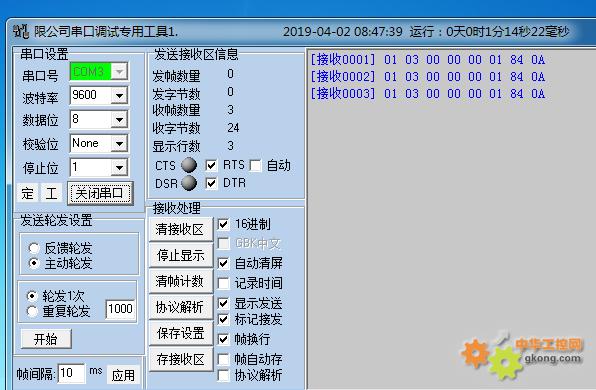This screenshot has height=390, width=596.
Task: Open the 停止位 dropdown
Action: pyautogui.click(x=119, y=168)
